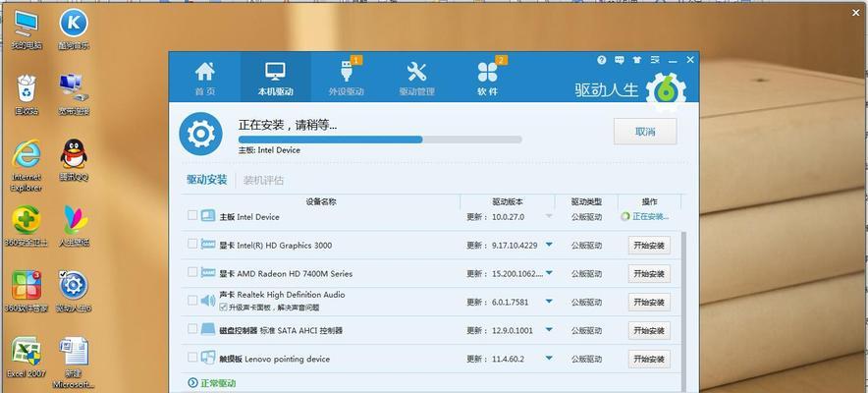Tick the checkbox for Lenovo pointing device
This screenshot has width=868, height=393.
click(x=192, y=357)
